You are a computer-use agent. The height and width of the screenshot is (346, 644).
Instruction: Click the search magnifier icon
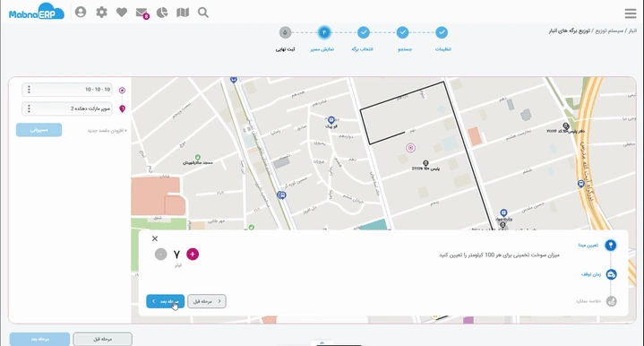[x=203, y=13]
